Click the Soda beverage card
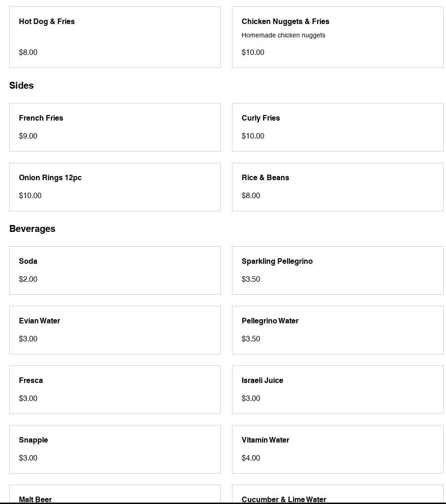 click(115, 270)
